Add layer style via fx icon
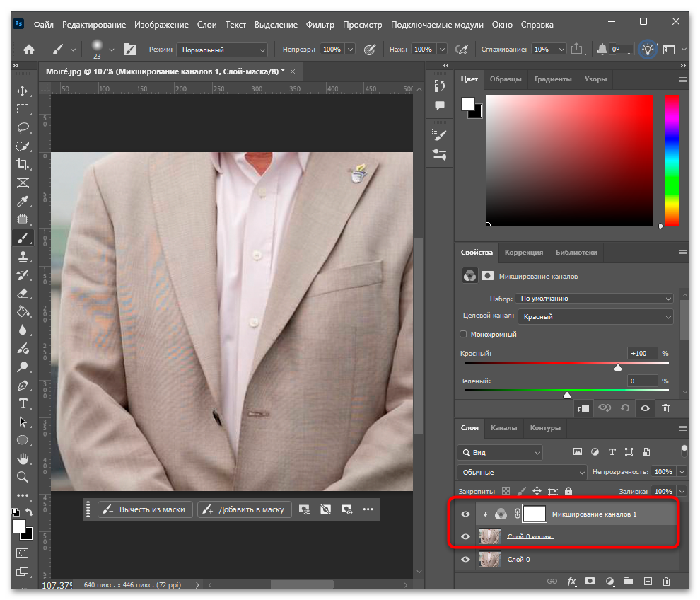The image size is (700, 600). pyautogui.click(x=571, y=581)
